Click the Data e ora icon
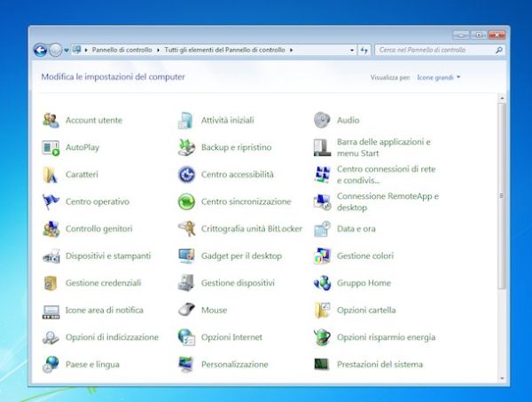The height and width of the screenshot is (402, 532). 322,229
